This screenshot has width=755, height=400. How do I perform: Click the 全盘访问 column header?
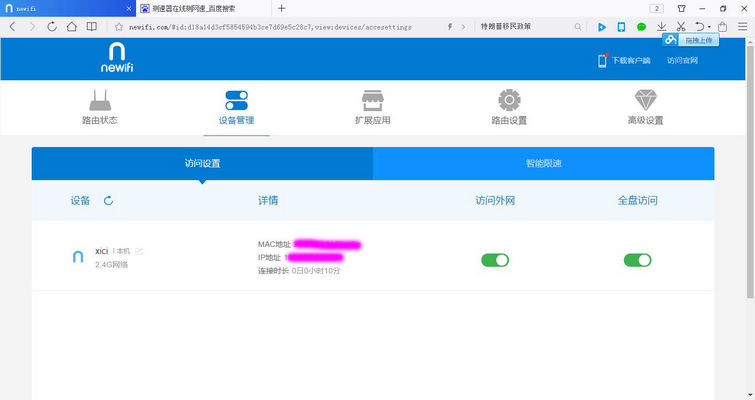638,200
